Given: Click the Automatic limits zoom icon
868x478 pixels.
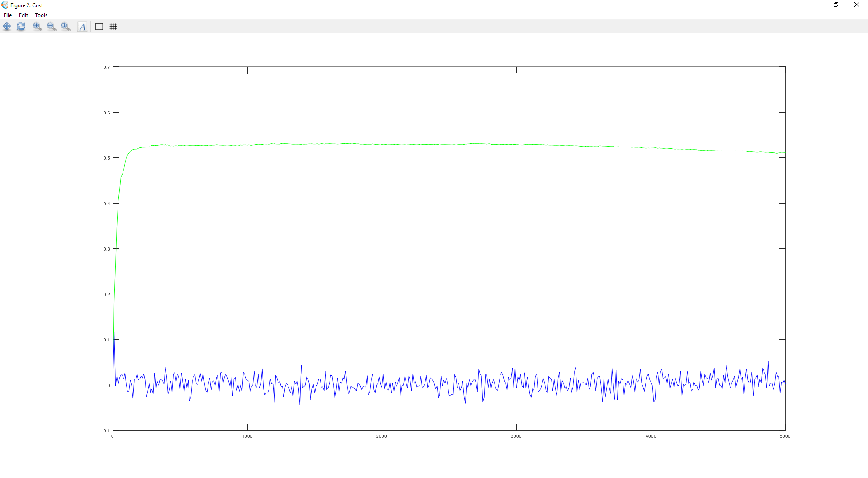Looking at the screenshot, I should click(x=66, y=27).
